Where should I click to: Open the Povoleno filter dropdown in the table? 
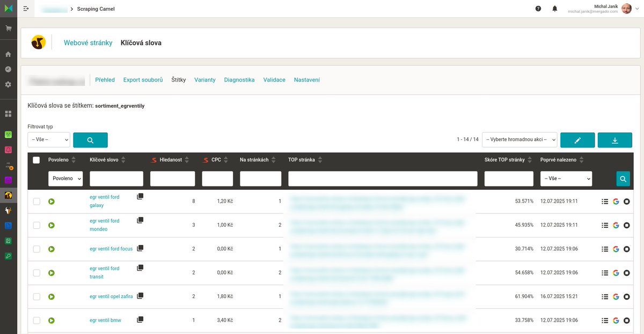point(65,178)
